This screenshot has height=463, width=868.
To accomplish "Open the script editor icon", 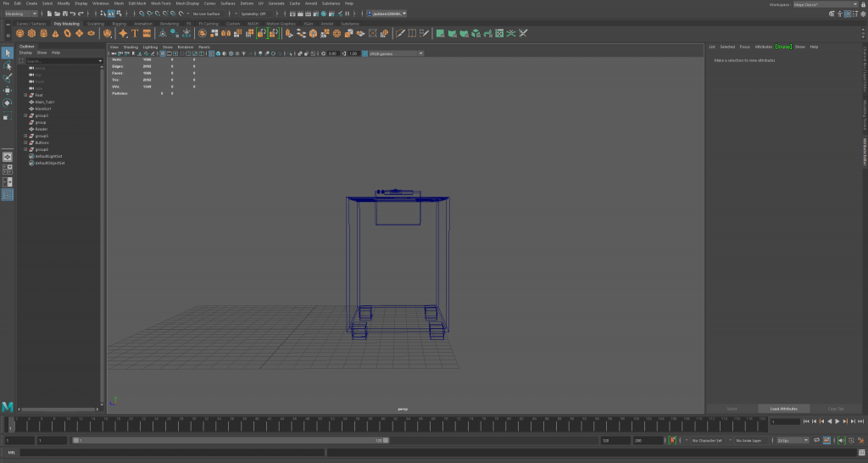I will point(861,452).
